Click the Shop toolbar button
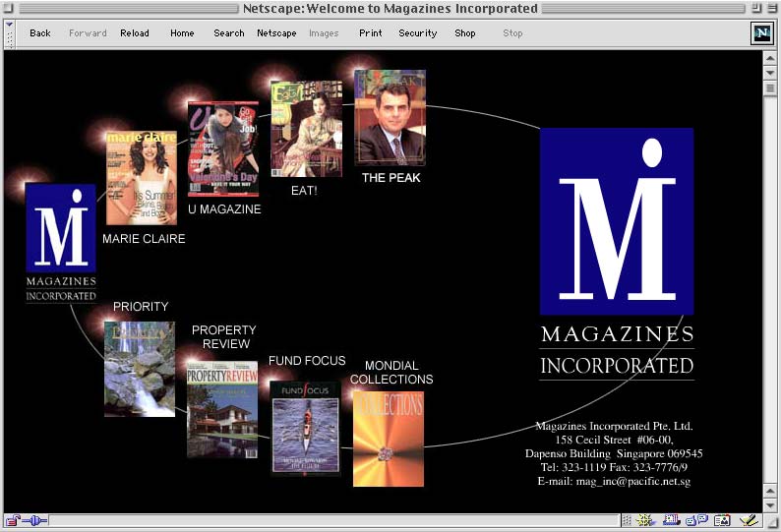 click(464, 33)
